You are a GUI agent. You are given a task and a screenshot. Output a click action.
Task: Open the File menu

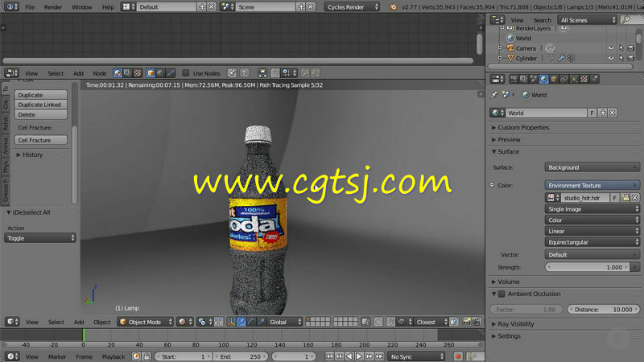pos(30,7)
